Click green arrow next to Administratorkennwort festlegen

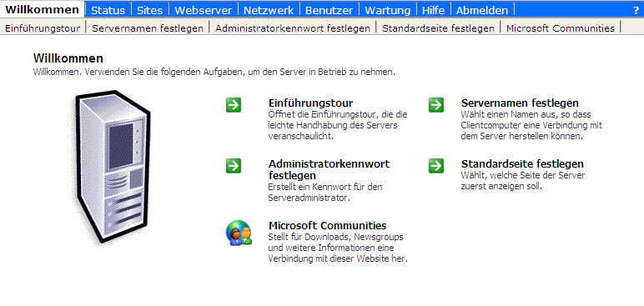click(x=234, y=166)
